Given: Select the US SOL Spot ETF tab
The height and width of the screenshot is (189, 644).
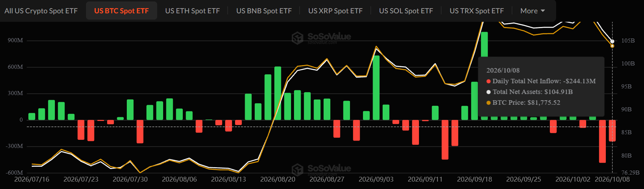Looking at the screenshot, I should [x=406, y=11].
